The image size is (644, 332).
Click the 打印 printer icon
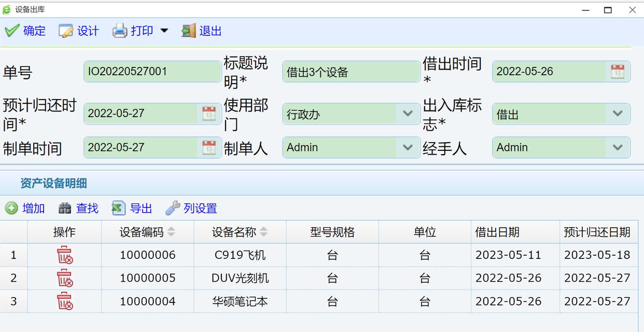pyautogui.click(x=120, y=31)
